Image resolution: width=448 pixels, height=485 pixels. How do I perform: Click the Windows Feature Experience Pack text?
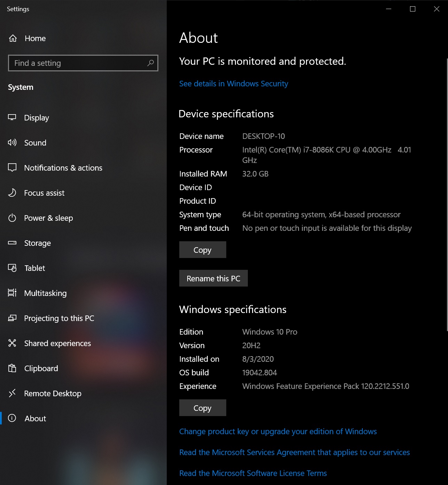325,386
